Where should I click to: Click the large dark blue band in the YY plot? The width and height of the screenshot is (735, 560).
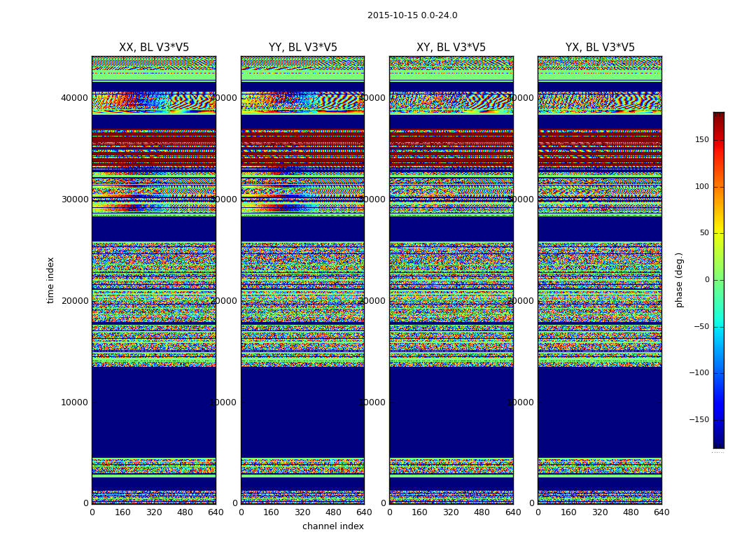(x=302, y=412)
